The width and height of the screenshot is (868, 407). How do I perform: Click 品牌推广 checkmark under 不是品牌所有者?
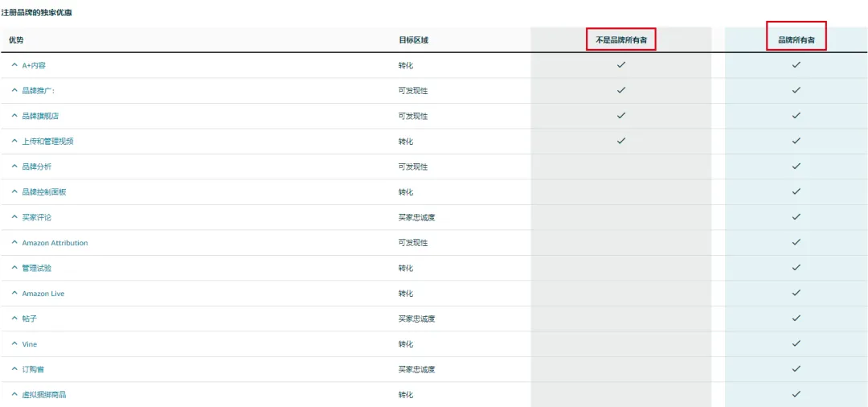tap(621, 90)
